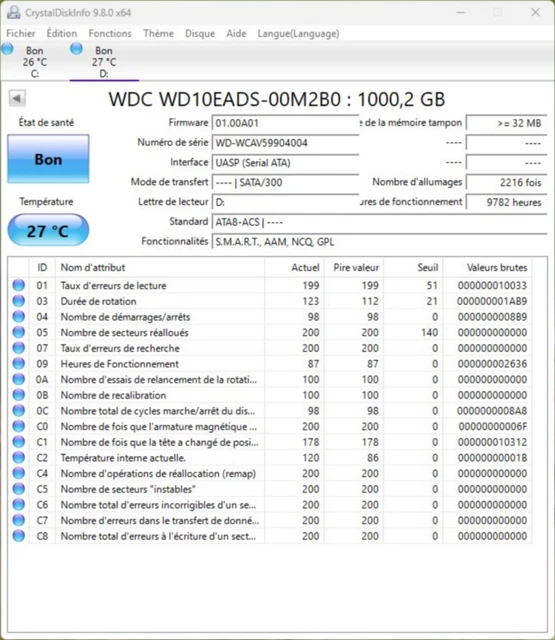
Task: Click the text Nombre de secteurs "instables"
Action: 128,489
